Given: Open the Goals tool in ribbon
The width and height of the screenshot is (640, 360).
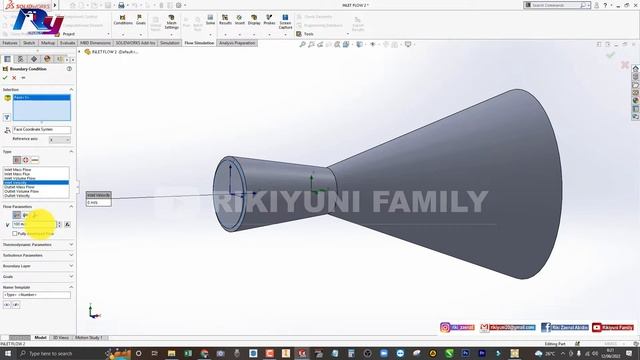Looking at the screenshot, I should 140,20.
